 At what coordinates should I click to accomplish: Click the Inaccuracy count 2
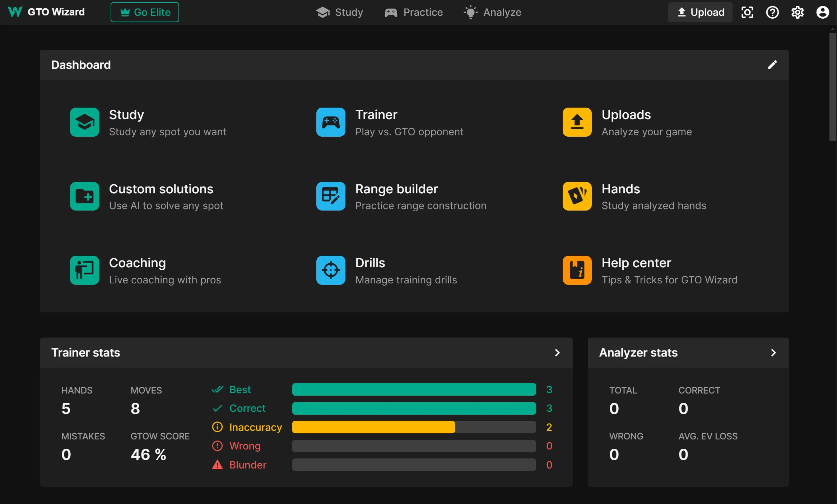point(549,427)
